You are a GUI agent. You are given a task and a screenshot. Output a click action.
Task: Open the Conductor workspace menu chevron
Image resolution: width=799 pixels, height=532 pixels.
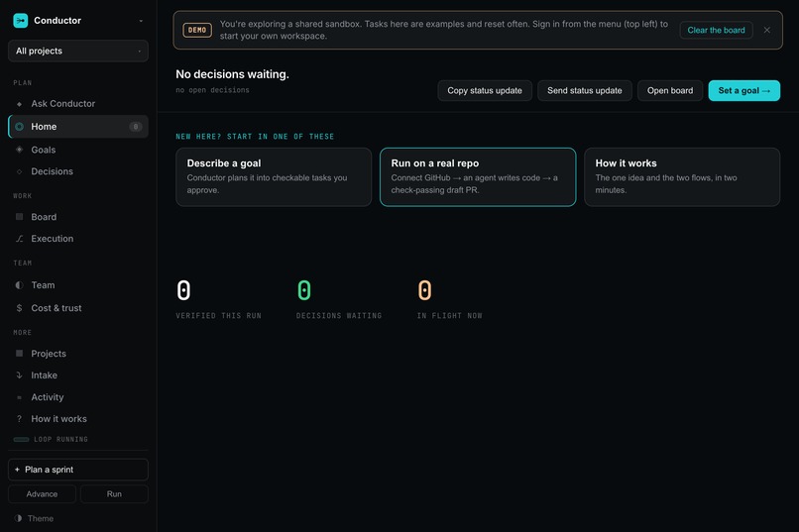click(141, 21)
